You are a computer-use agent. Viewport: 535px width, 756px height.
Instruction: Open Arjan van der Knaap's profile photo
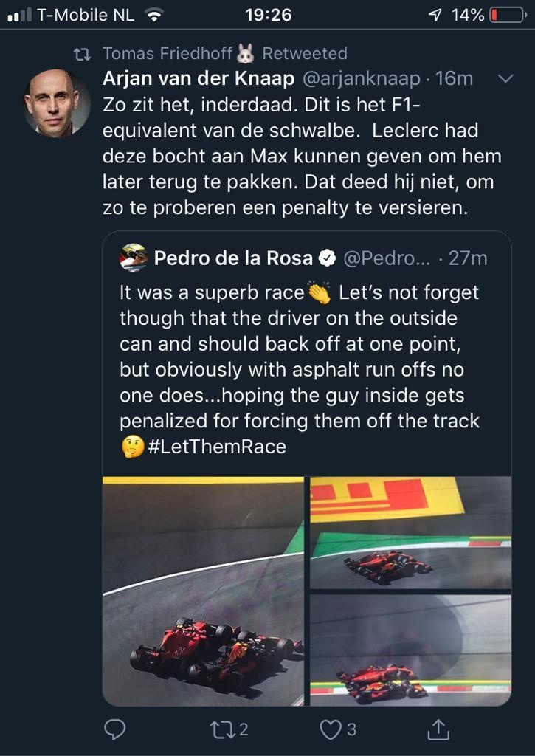pos(57,103)
